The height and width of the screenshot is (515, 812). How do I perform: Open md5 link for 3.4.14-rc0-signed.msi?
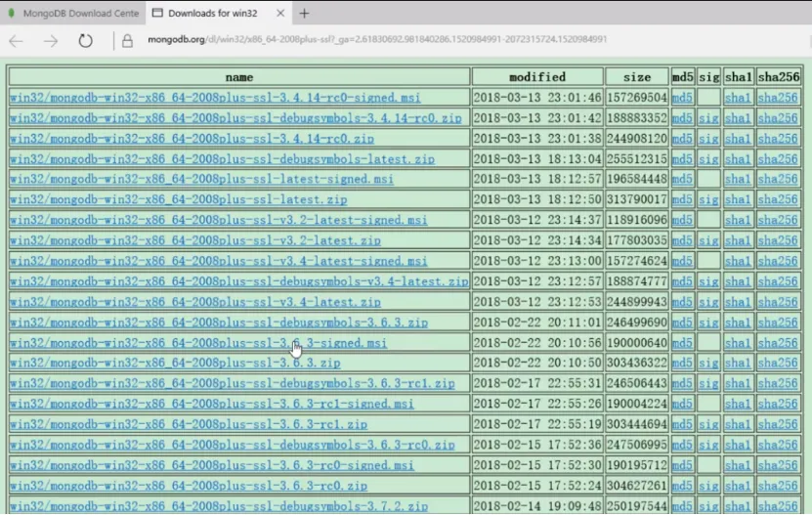[682, 98]
